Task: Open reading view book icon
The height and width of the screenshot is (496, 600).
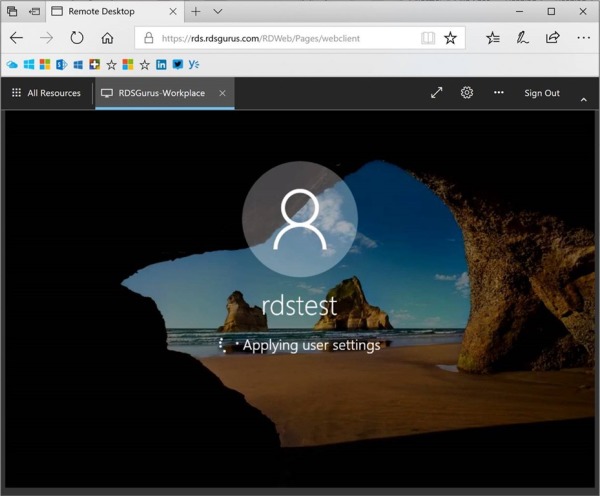Action: pyautogui.click(x=428, y=38)
